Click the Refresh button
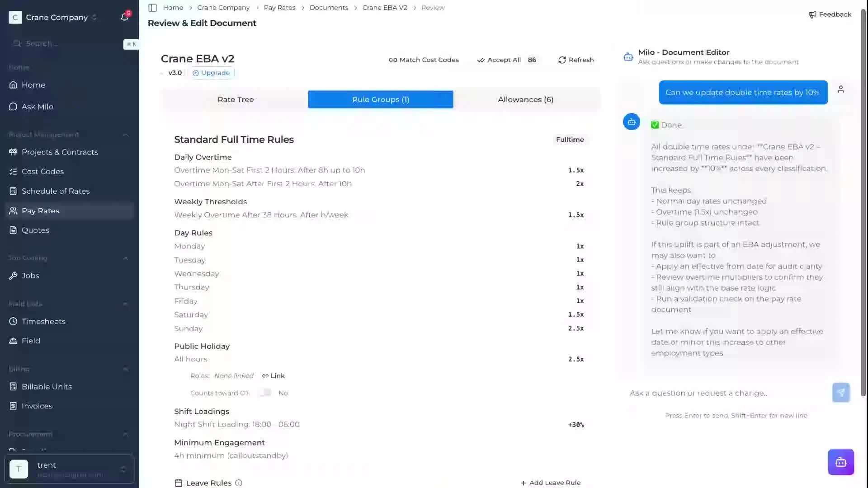868x488 pixels. 576,60
